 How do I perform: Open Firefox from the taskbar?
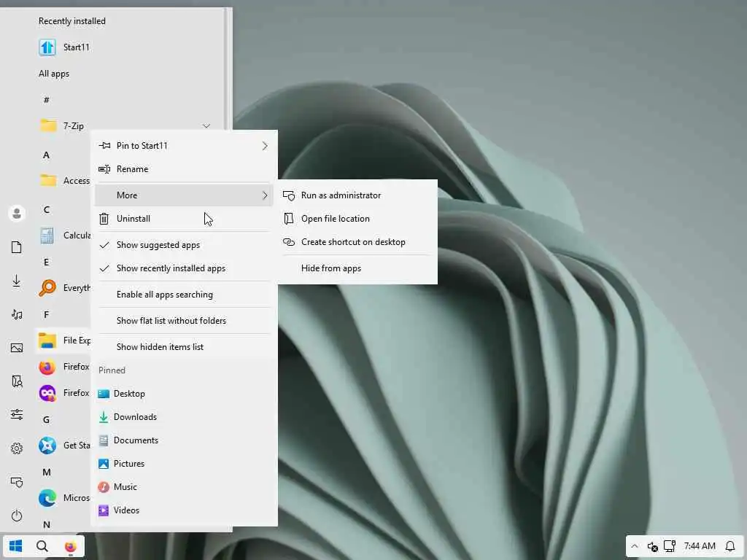71,546
